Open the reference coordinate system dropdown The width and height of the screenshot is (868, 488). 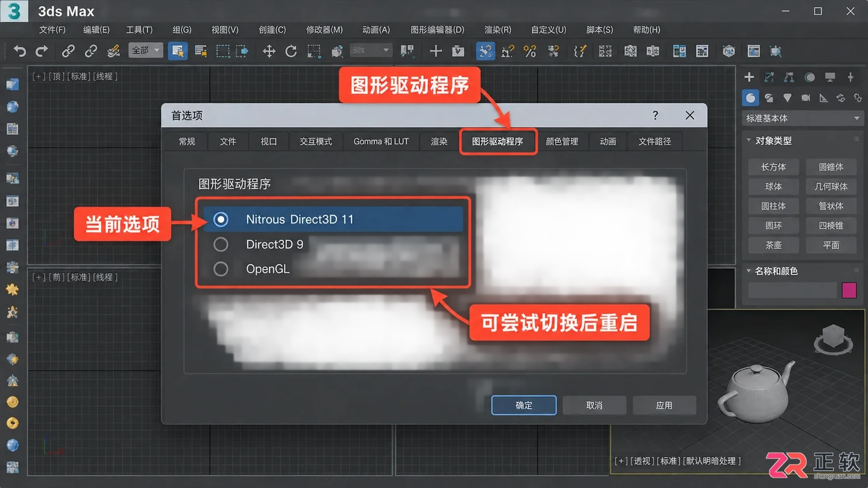(371, 51)
